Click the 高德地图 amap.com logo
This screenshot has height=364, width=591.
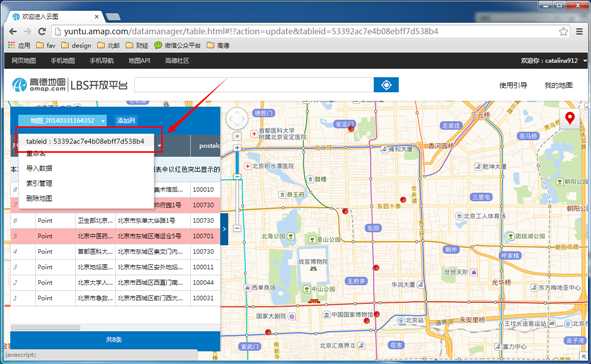(x=39, y=85)
